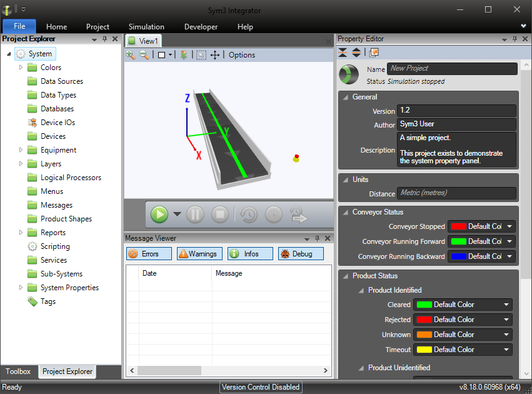Click the zoom out magnifier in View1 toolbar
Image resolution: width=532 pixels, height=394 pixels.
(x=144, y=54)
